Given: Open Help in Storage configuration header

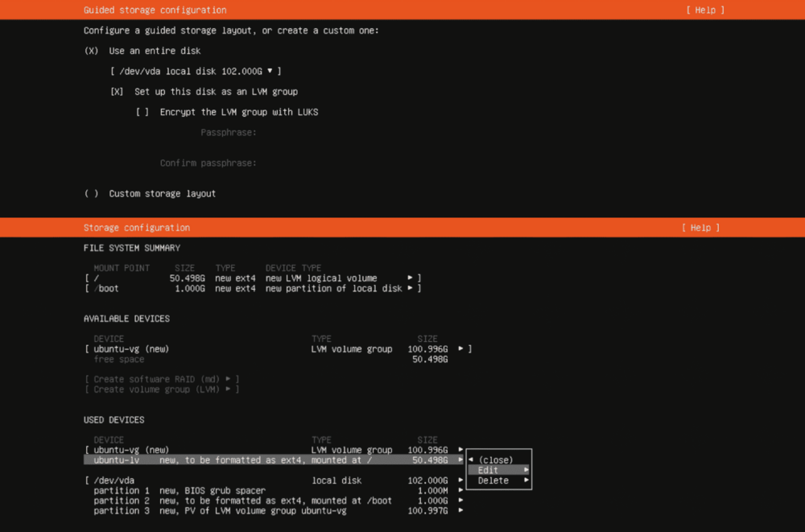Looking at the screenshot, I should (700, 228).
